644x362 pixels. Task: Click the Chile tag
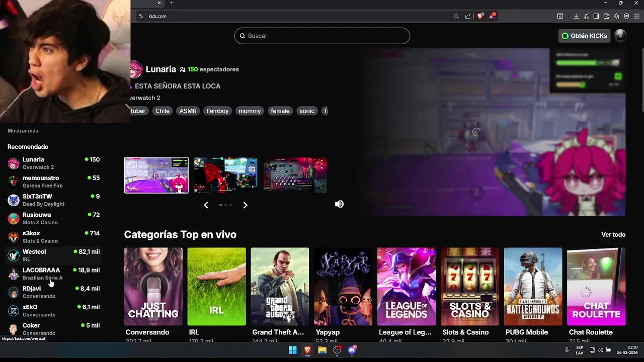pyautogui.click(x=163, y=111)
